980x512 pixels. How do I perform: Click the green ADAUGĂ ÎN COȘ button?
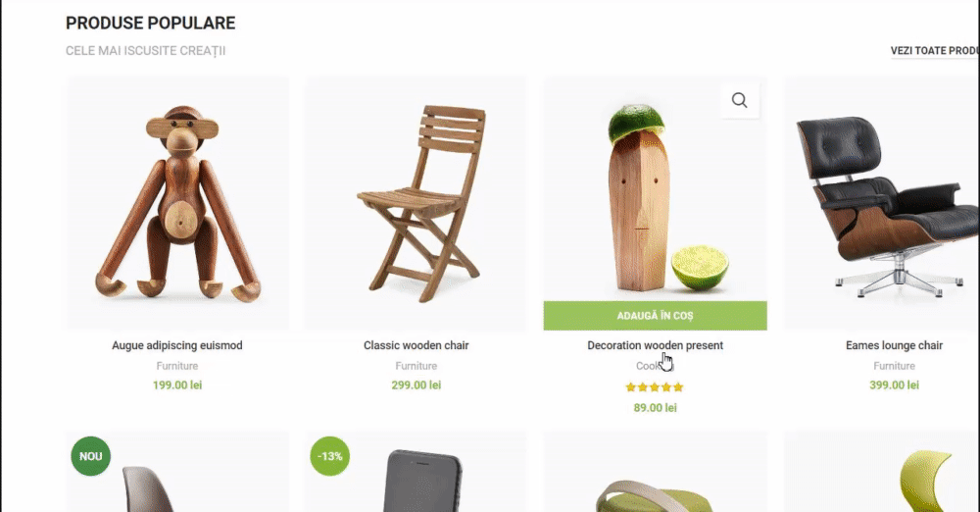tap(655, 316)
